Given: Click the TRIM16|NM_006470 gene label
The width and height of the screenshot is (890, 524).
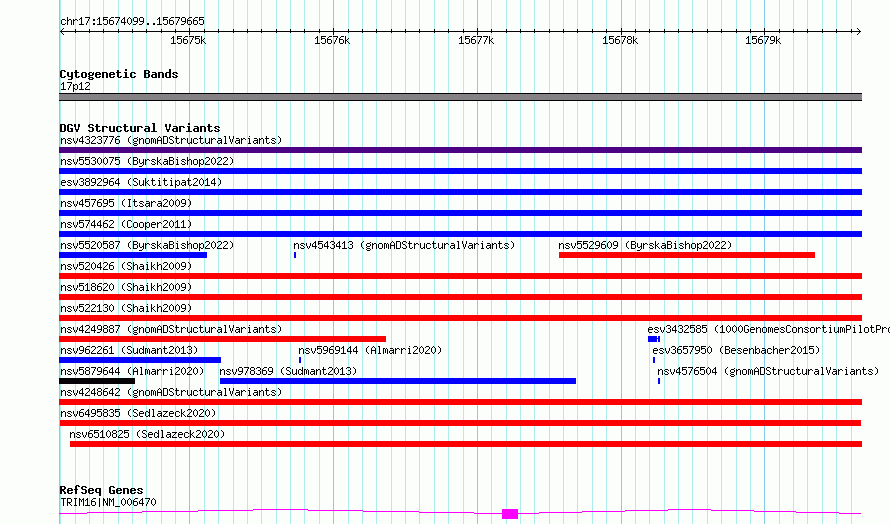Looking at the screenshot, I should [108, 502].
